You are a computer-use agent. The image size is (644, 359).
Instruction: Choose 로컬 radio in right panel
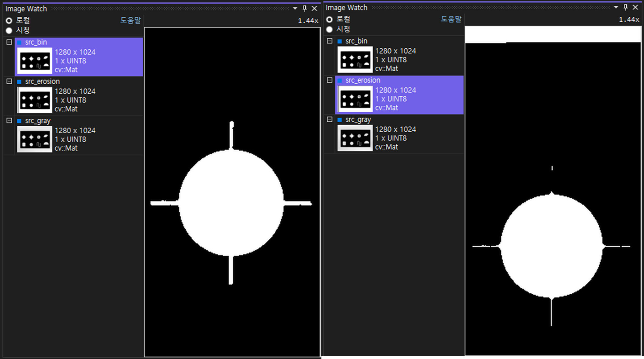tap(330, 20)
